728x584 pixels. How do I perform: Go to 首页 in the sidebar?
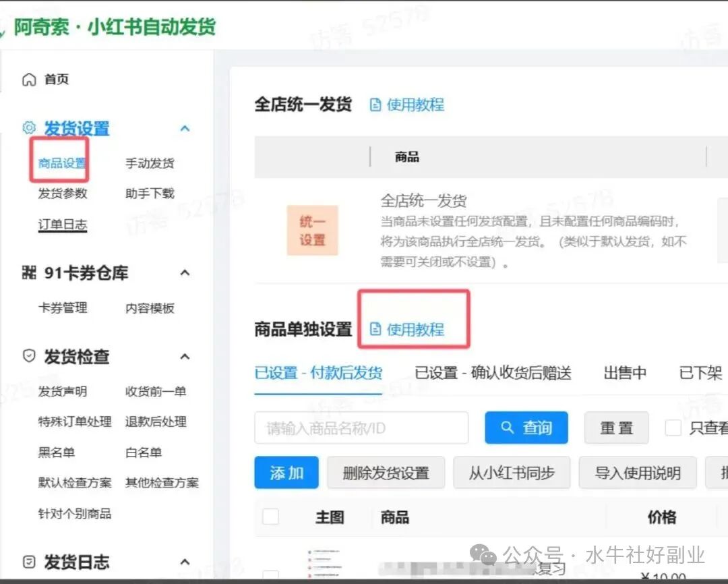(57, 80)
